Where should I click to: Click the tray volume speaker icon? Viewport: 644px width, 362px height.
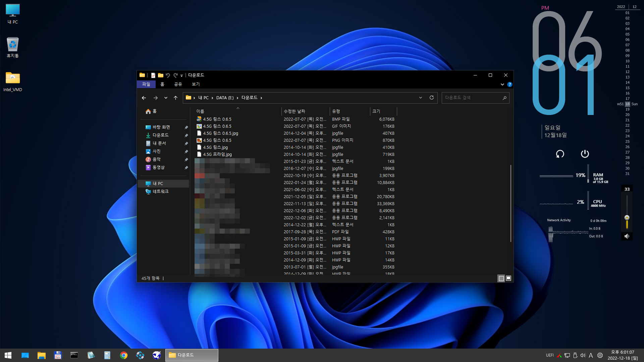tap(583, 355)
